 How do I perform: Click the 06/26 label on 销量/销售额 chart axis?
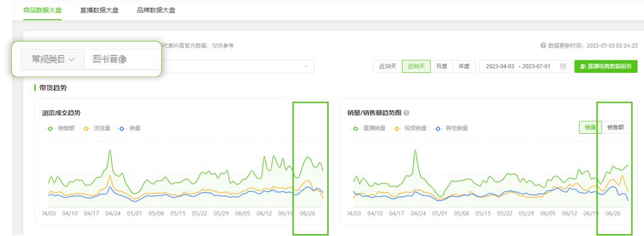(612, 213)
